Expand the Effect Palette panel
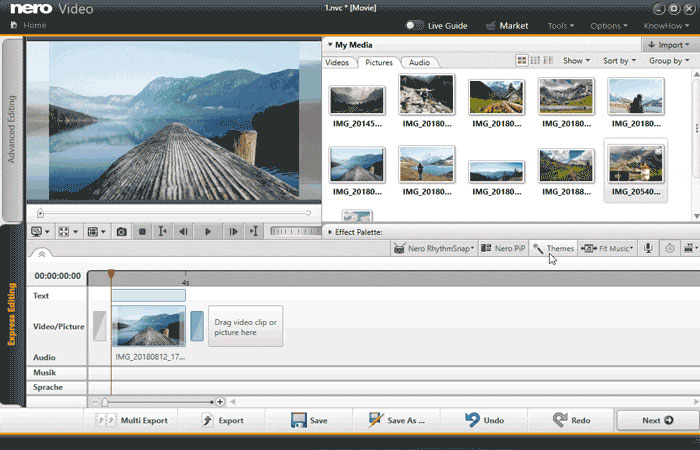700x450 pixels. pos(330,232)
